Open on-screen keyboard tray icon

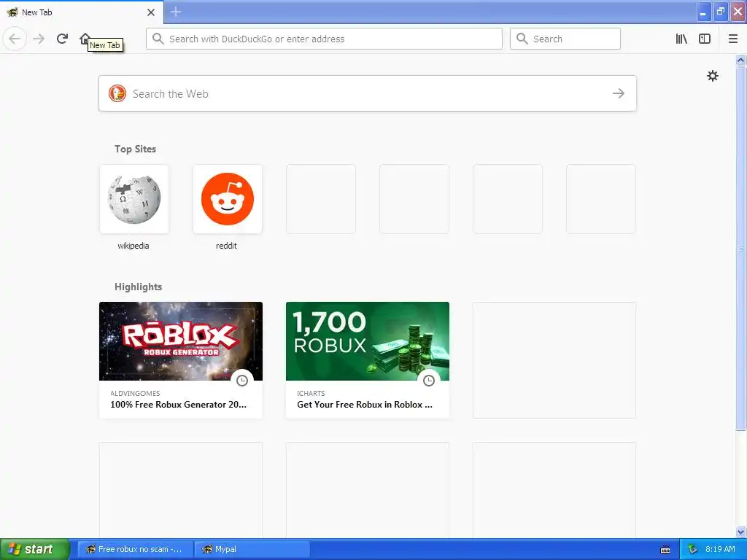point(665,550)
